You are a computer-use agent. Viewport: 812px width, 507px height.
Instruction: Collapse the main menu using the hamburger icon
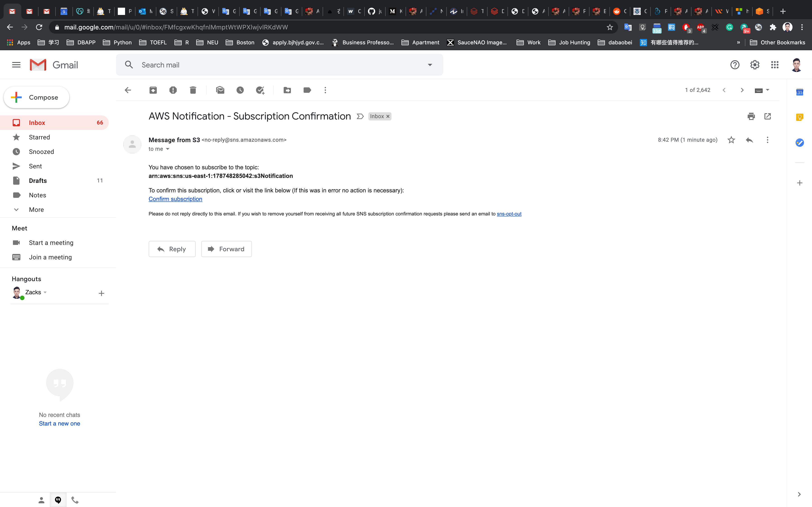coord(16,65)
